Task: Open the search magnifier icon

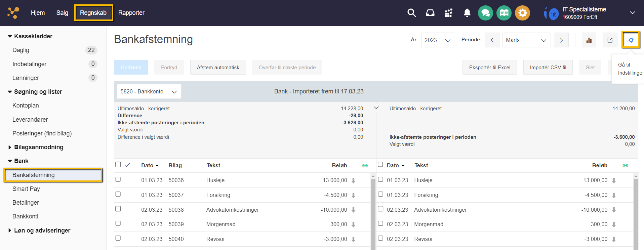Action: (x=411, y=13)
